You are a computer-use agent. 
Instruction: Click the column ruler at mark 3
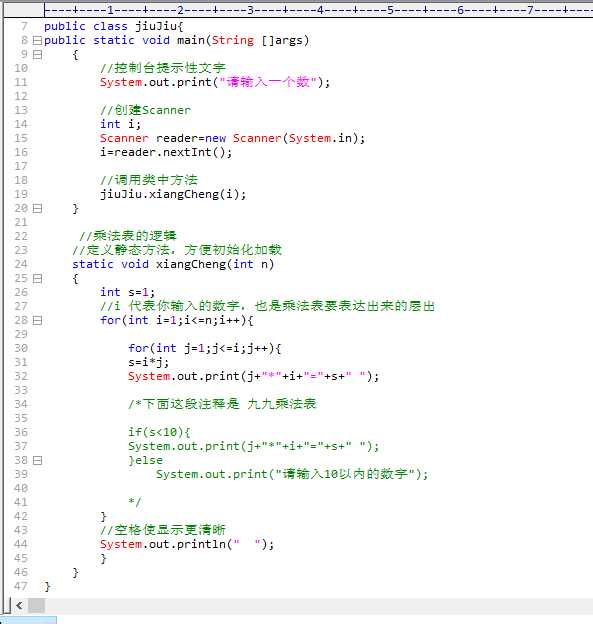[250, 10]
